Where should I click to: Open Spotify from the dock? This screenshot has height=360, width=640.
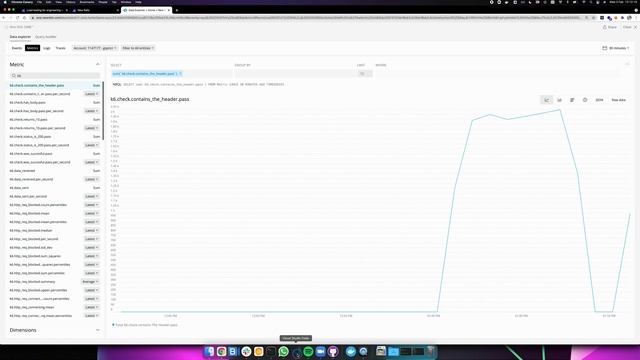[x=308, y=351]
